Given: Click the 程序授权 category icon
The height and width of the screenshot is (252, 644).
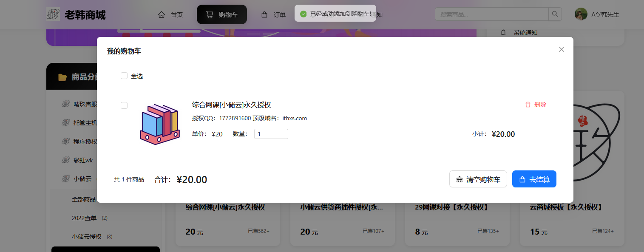Looking at the screenshot, I should click(65, 142).
